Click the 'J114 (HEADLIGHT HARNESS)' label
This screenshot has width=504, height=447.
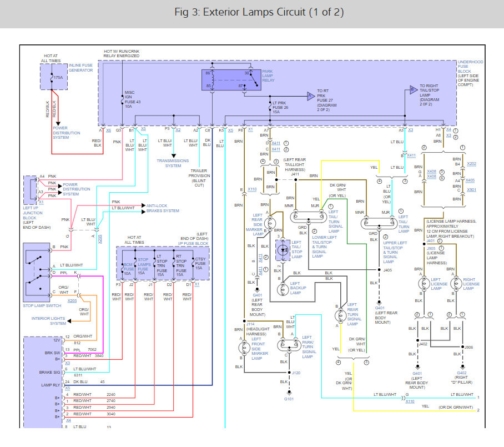click(258, 329)
